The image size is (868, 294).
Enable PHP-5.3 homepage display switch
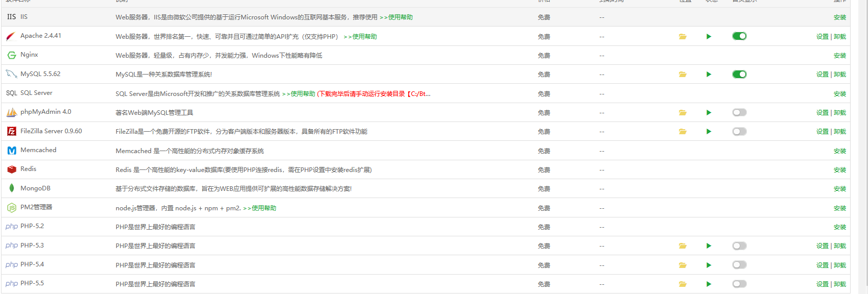[739, 246]
